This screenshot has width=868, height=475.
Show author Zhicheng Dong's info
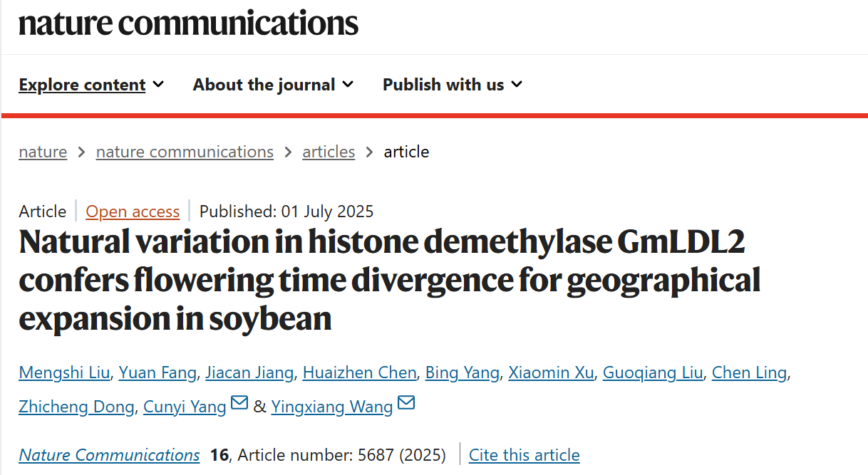tap(76, 407)
